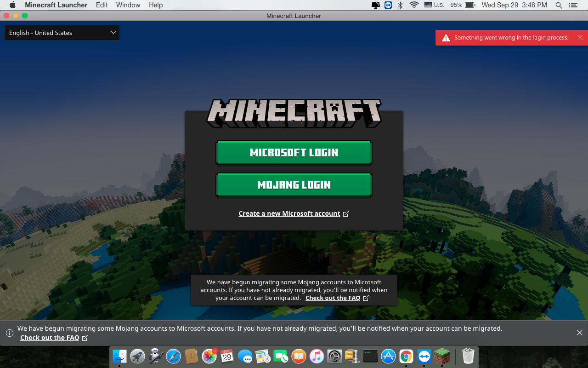Open Spotlight search
Viewport: 588px width, 368px height.
point(559,5)
